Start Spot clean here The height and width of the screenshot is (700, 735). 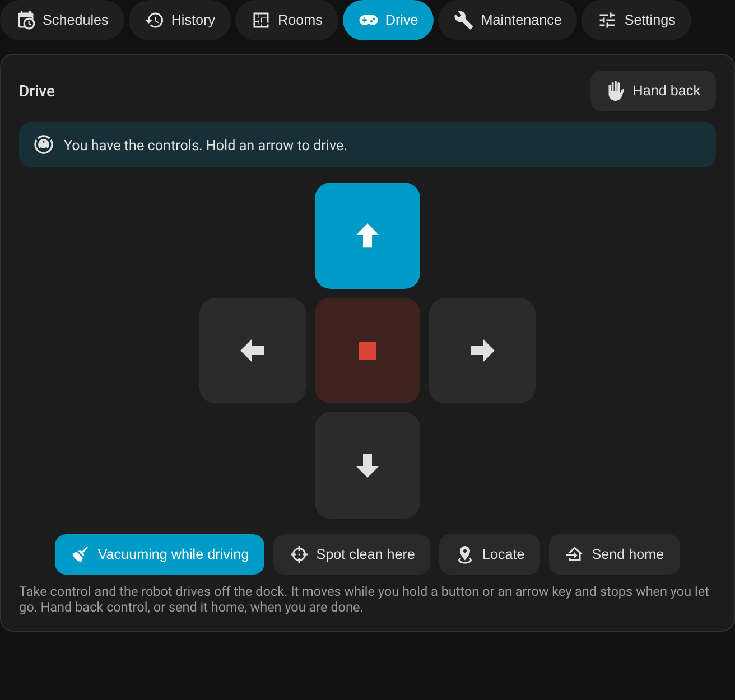point(352,554)
